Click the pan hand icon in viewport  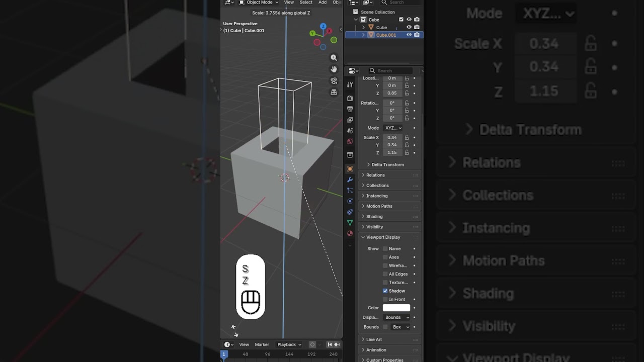coord(334,69)
